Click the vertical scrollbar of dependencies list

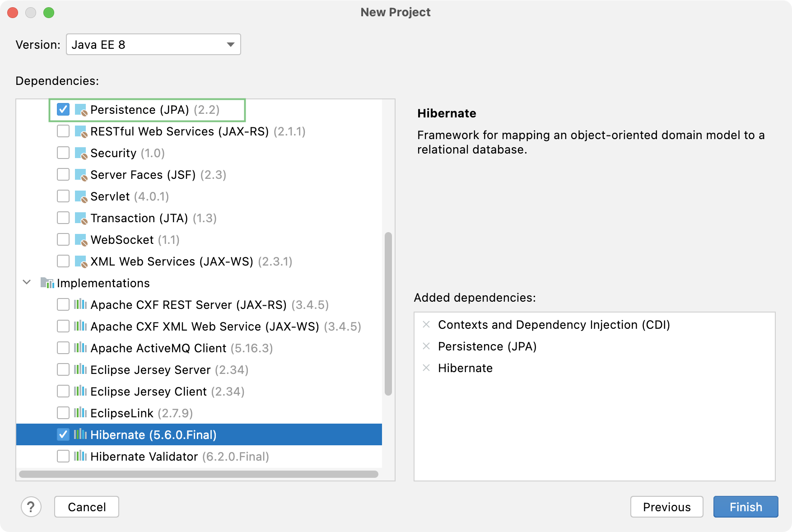pyautogui.click(x=388, y=314)
